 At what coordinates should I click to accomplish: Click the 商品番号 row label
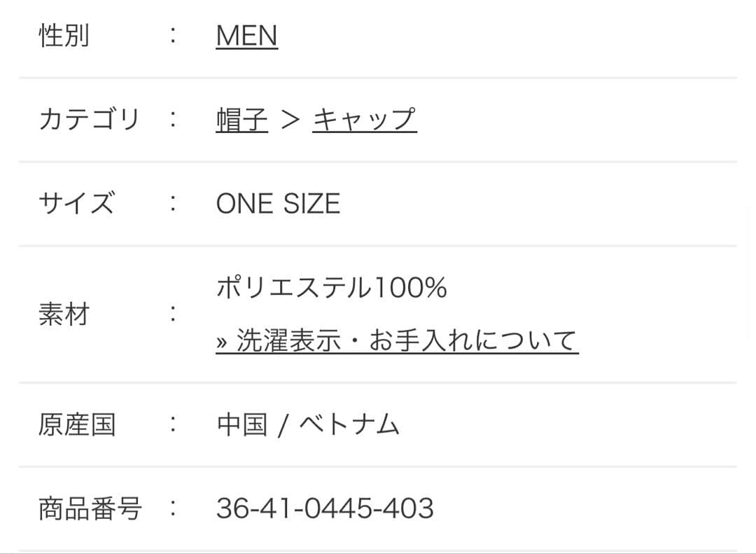coord(90,508)
